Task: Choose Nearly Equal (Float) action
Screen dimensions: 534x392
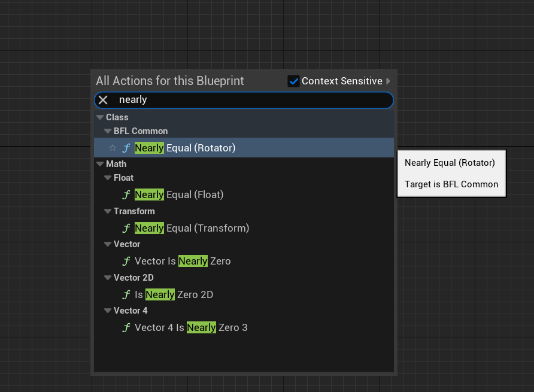Action: 244,195
